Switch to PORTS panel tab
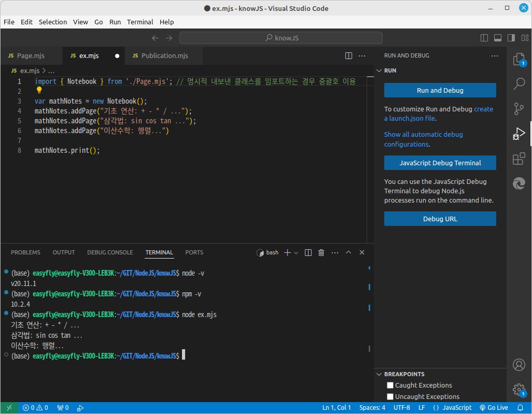The height and width of the screenshot is (414, 532). click(x=194, y=253)
